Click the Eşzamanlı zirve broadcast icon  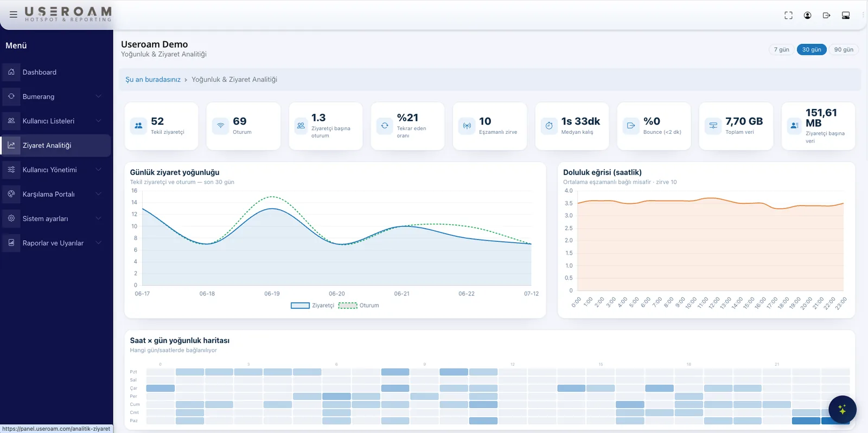click(x=467, y=126)
